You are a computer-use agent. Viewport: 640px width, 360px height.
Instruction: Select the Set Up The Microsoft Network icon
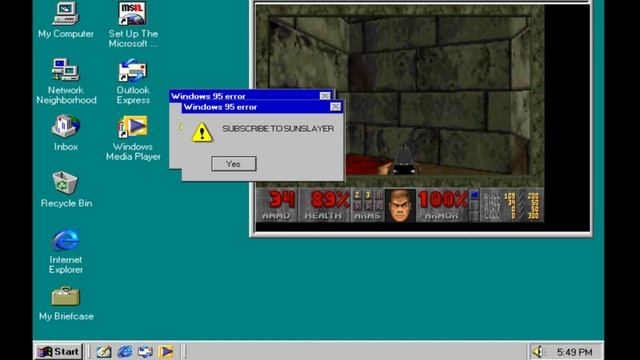tap(133, 24)
